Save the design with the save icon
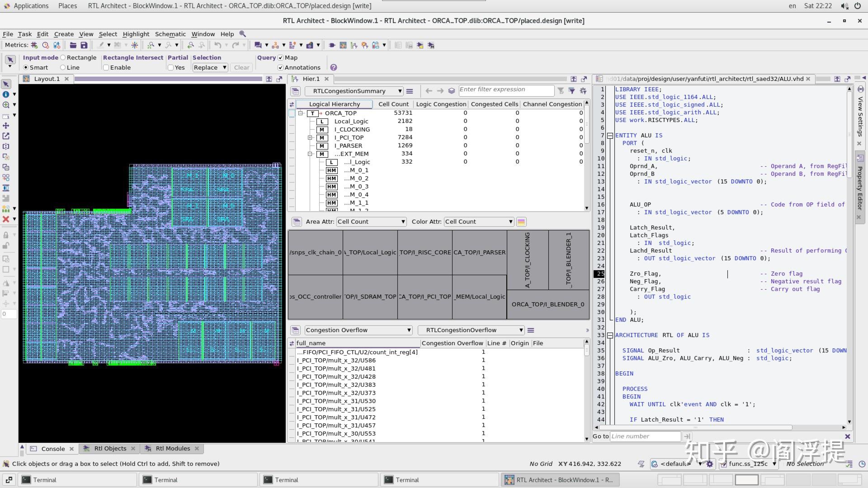 [x=84, y=45]
